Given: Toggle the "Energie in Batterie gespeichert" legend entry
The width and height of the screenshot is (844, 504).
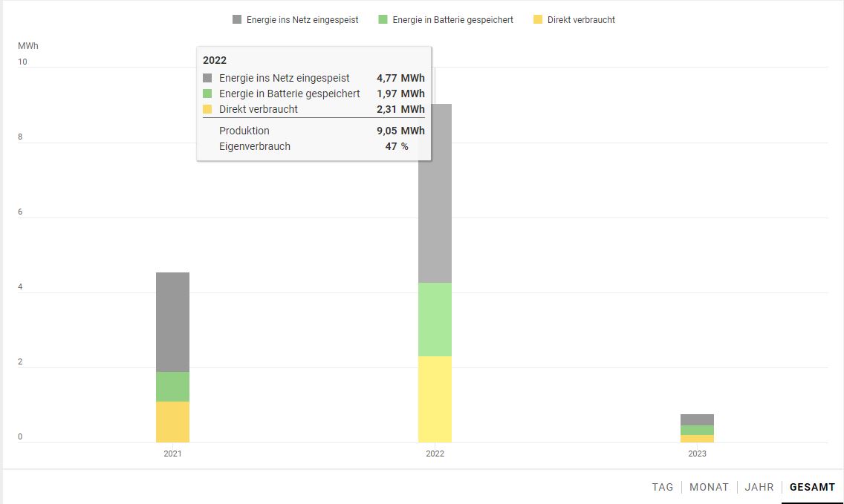Looking at the screenshot, I should point(446,20).
